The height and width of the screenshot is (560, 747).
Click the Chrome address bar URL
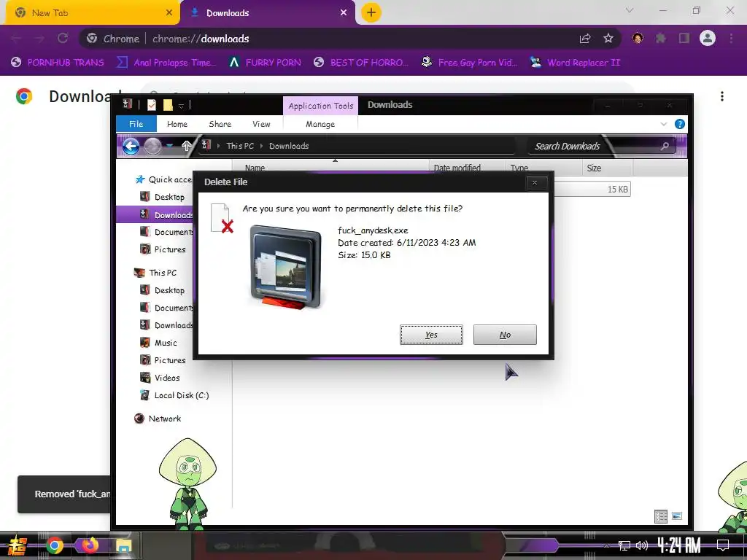click(x=201, y=39)
